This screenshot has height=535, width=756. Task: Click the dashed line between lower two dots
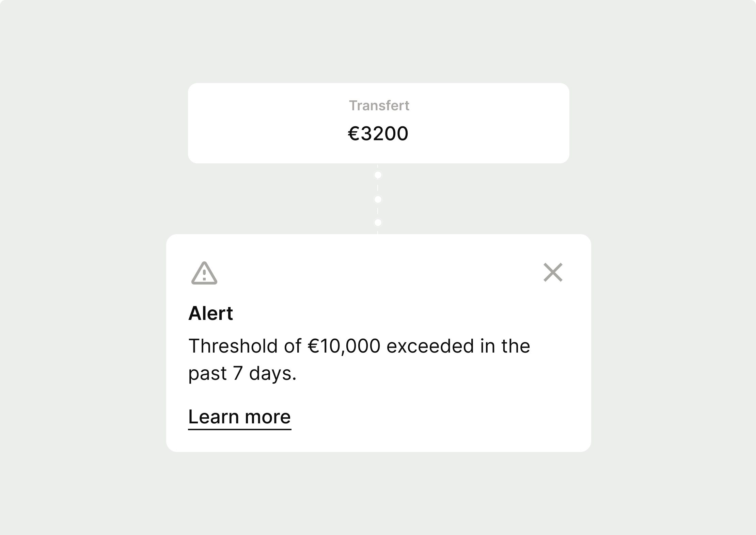378,211
